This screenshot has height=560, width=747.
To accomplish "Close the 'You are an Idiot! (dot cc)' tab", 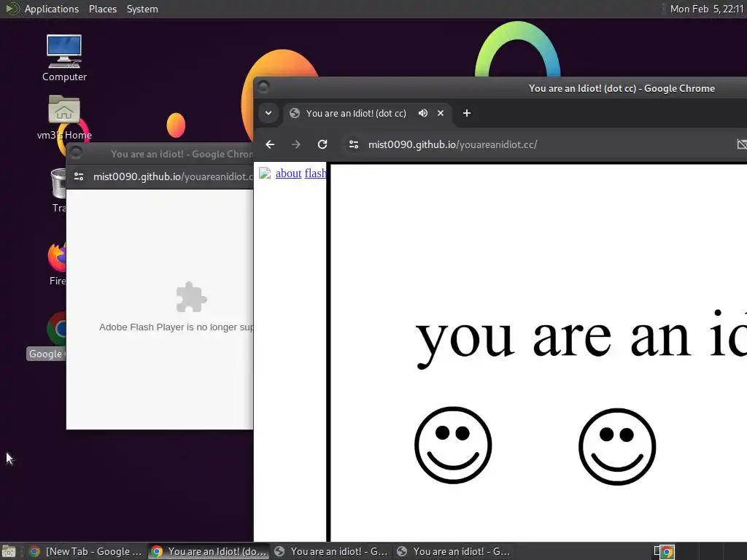I will point(441,113).
